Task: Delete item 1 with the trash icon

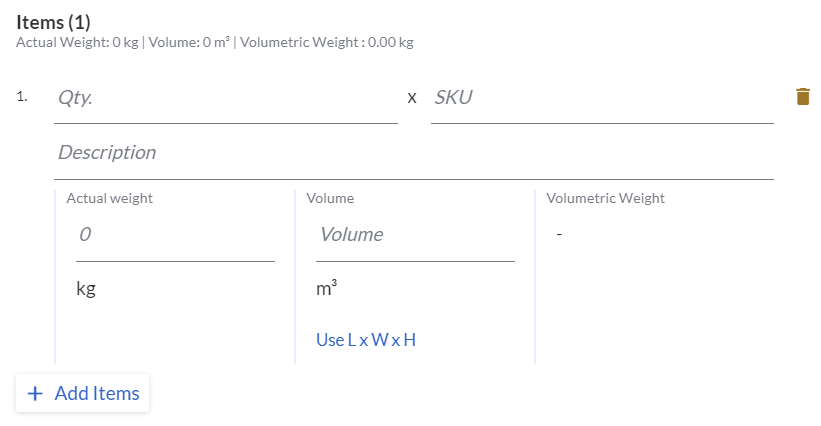Action: click(x=802, y=97)
